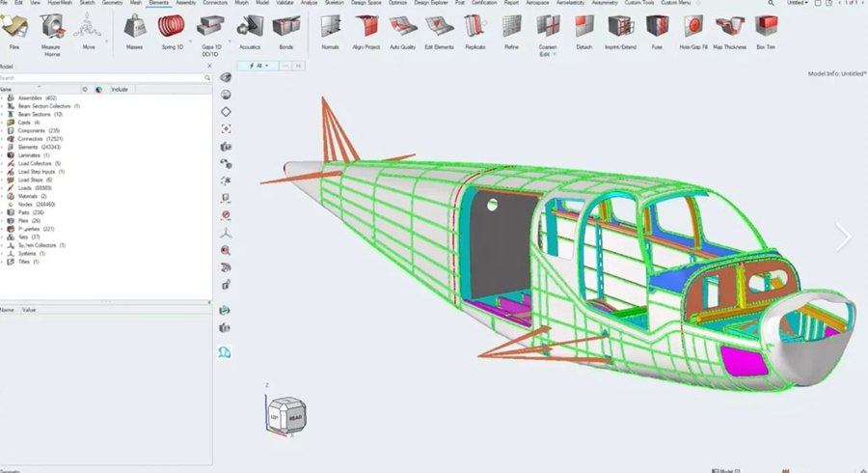Click the eye view icon in the vertical toolbar
This screenshot has width=868, height=473.
click(x=226, y=77)
